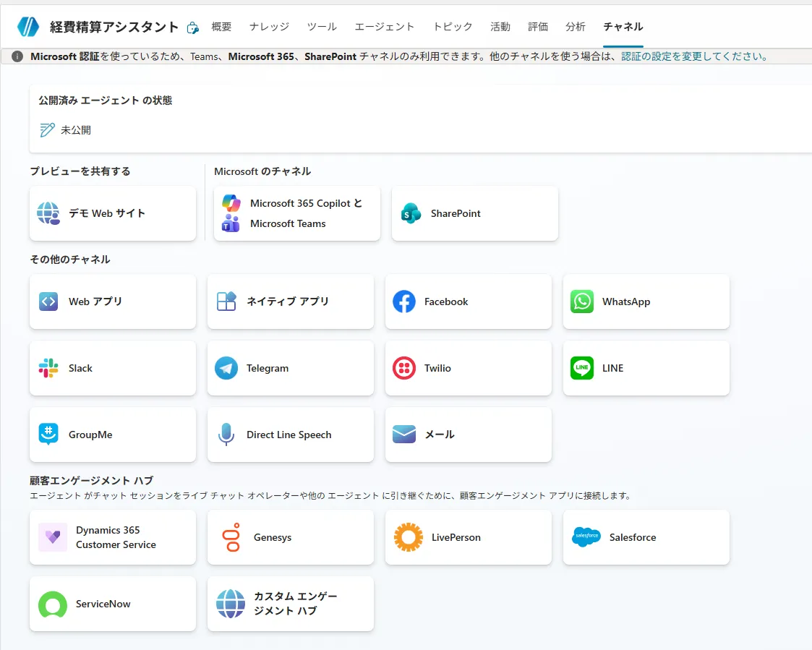Viewport: 812px width, 650px height.
Task: Click the 公開済み エージェント の状態 heading
Action: (x=106, y=101)
